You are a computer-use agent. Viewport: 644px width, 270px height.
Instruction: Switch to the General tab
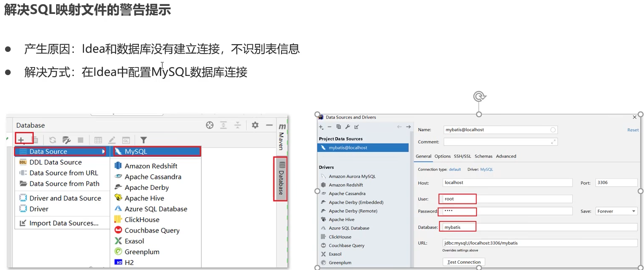click(x=423, y=156)
